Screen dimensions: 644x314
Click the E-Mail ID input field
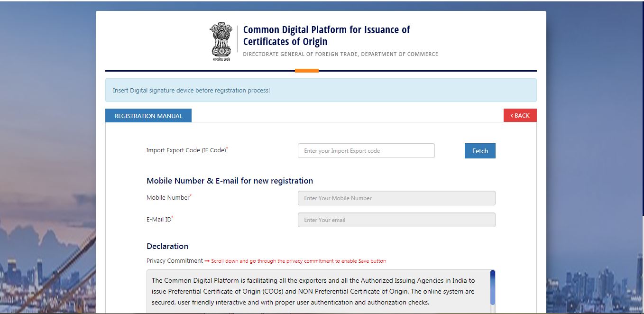pyautogui.click(x=396, y=220)
